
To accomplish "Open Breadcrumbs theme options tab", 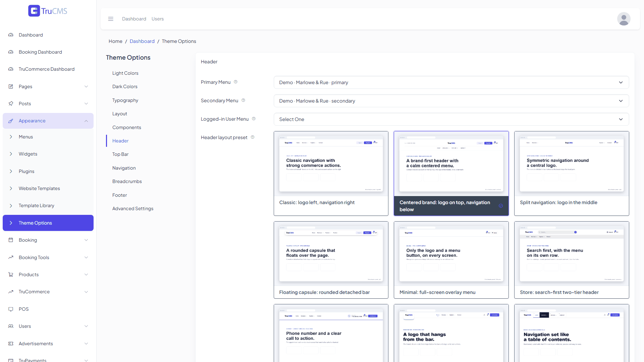I will [127, 181].
